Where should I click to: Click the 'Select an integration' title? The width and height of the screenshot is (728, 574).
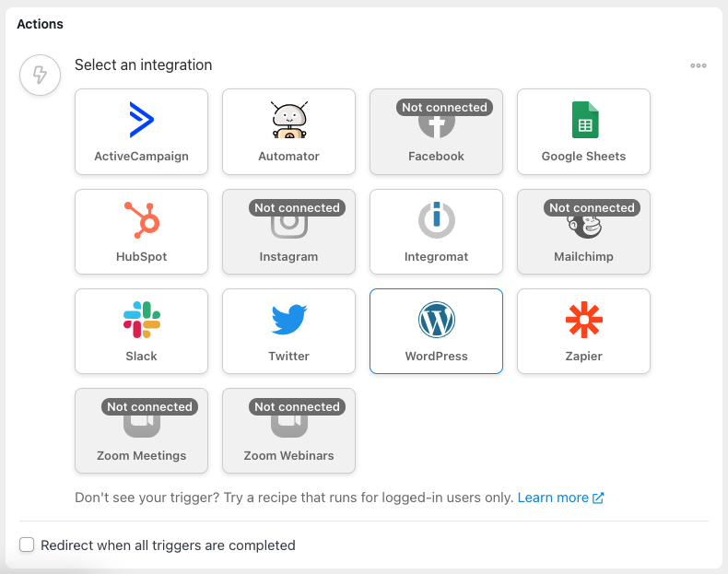[143, 65]
